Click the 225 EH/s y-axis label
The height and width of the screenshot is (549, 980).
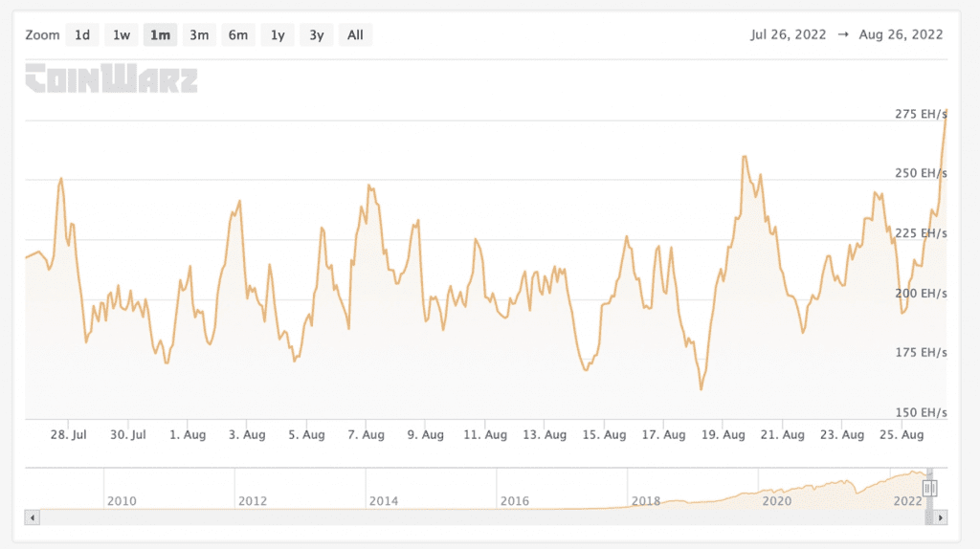pyautogui.click(x=921, y=233)
